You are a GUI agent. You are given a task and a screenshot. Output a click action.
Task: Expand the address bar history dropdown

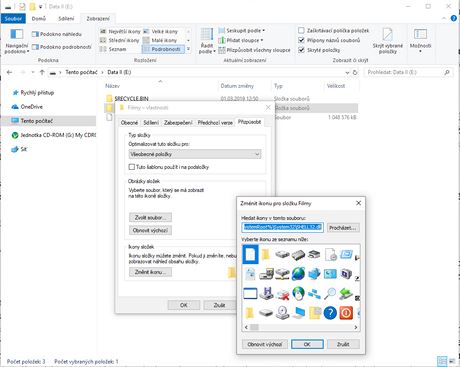pyautogui.click(x=347, y=72)
